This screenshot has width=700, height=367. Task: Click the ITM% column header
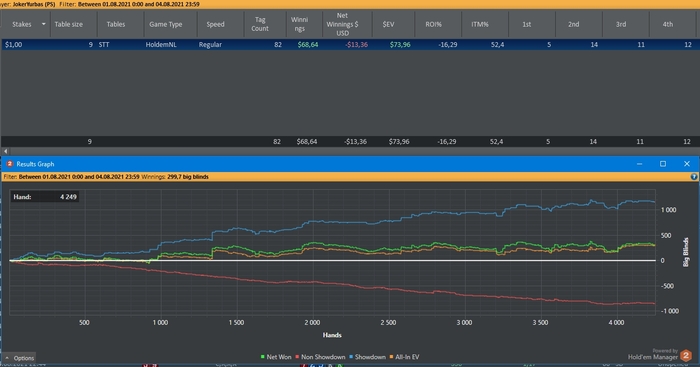(480, 24)
